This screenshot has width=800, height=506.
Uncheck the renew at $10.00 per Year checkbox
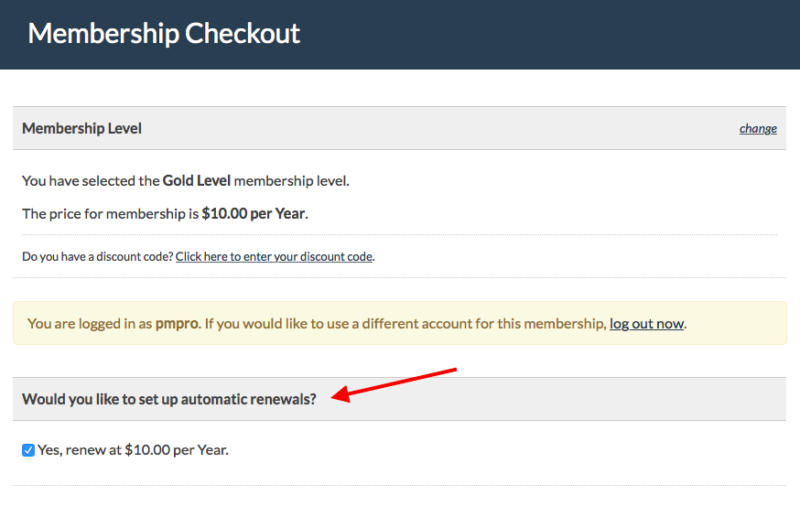coord(28,450)
